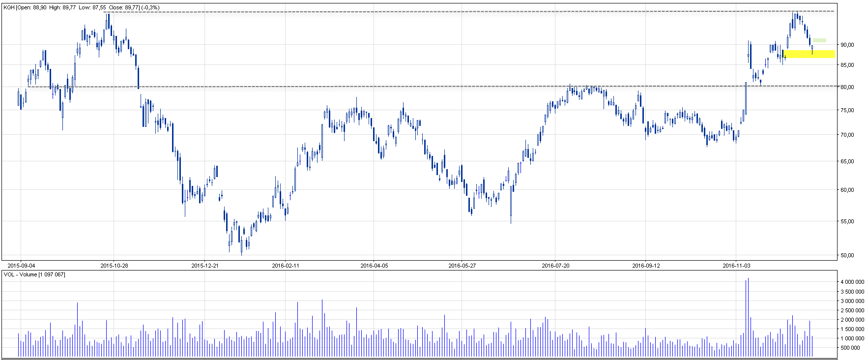The width and height of the screenshot is (868, 360).
Task: Click the 2015-09-04 date axis label
Action: 21,266
